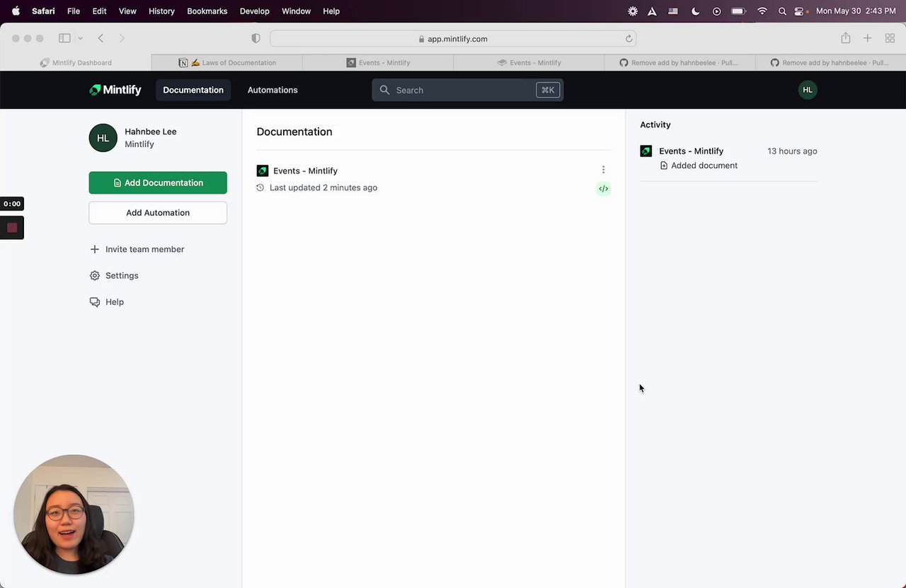
Task: Click the Add Documentation button
Action: pyautogui.click(x=158, y=183)
